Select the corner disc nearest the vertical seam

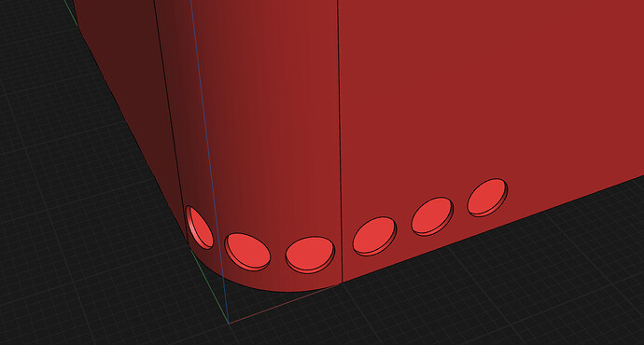click(x=310, y=255)
